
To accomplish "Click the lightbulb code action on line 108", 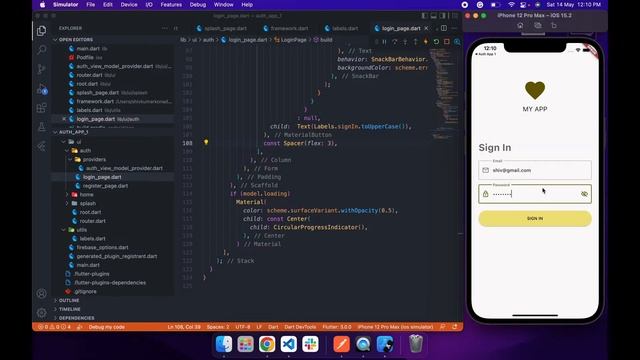I will (206, 142).
